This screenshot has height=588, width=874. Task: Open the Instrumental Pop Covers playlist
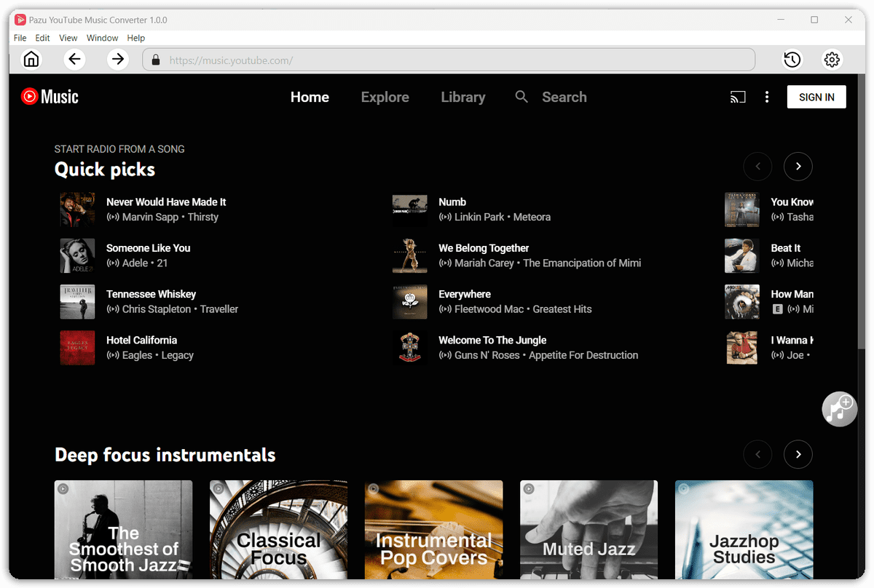tap(434, 530)
